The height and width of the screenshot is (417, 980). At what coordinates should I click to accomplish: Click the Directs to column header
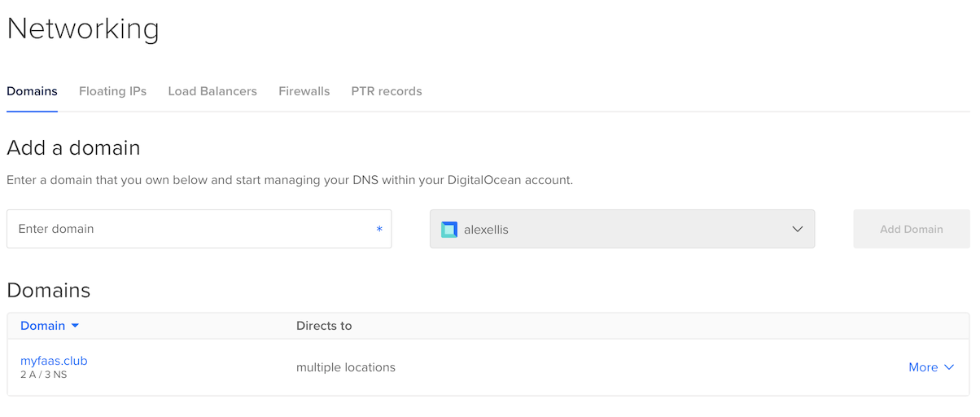(x=324, y=326)
